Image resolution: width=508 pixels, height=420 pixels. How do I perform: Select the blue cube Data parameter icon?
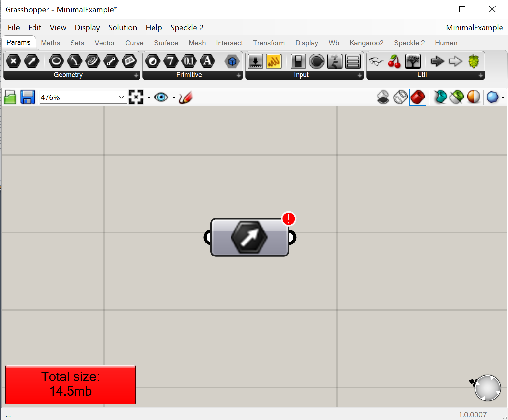(232, 61)
